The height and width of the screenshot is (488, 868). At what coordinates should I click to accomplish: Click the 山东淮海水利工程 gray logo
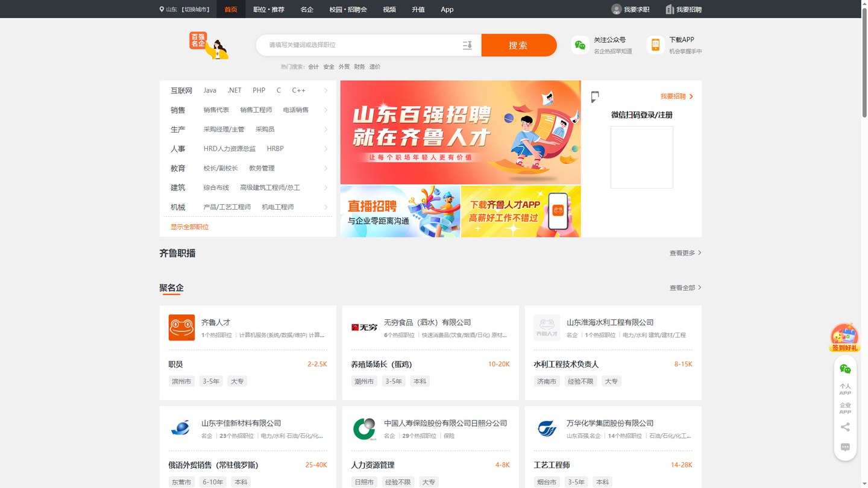547,328
